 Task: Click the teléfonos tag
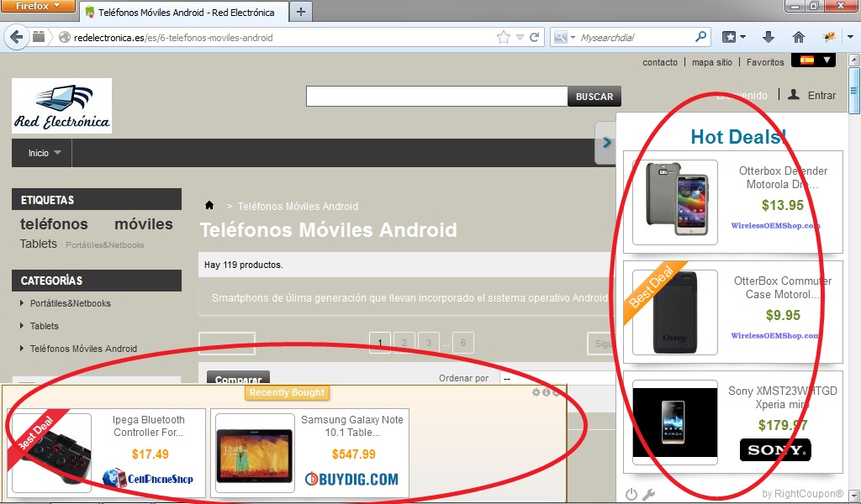[x=54, y=223]
